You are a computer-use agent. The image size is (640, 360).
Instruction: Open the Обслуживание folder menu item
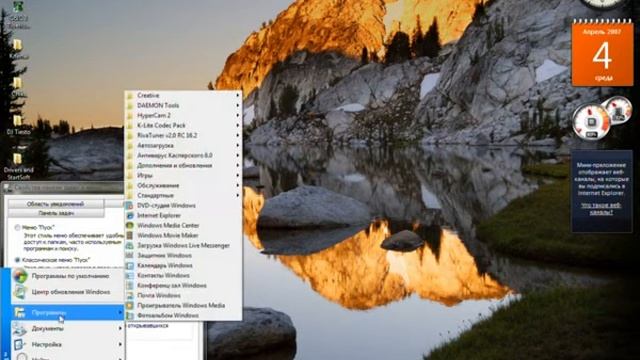(183, 185)
